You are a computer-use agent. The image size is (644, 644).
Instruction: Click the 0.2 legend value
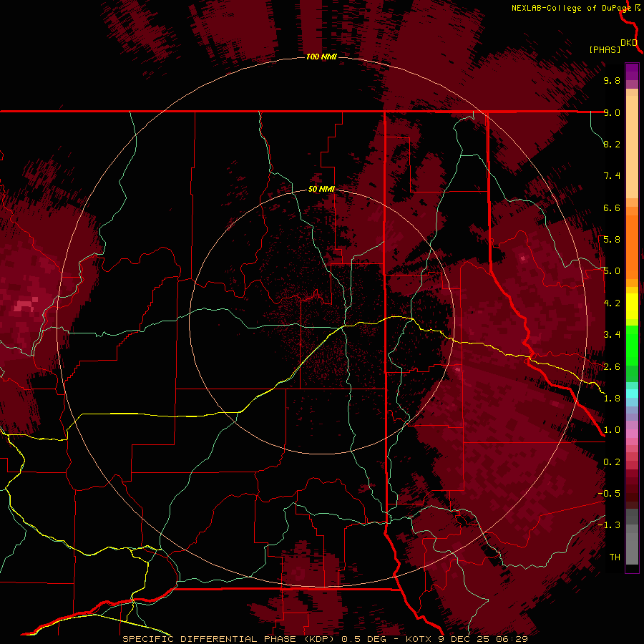click(612, 462)
